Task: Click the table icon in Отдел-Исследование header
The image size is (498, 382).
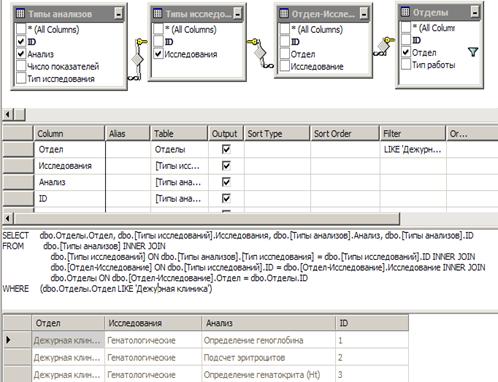Action: point(284,13)
